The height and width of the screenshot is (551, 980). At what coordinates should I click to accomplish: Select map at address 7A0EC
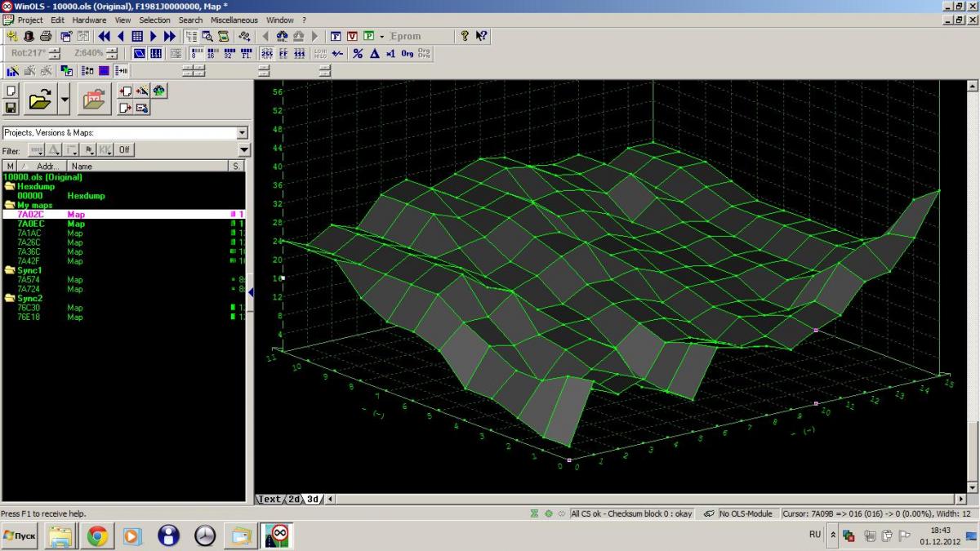point(31,224)
